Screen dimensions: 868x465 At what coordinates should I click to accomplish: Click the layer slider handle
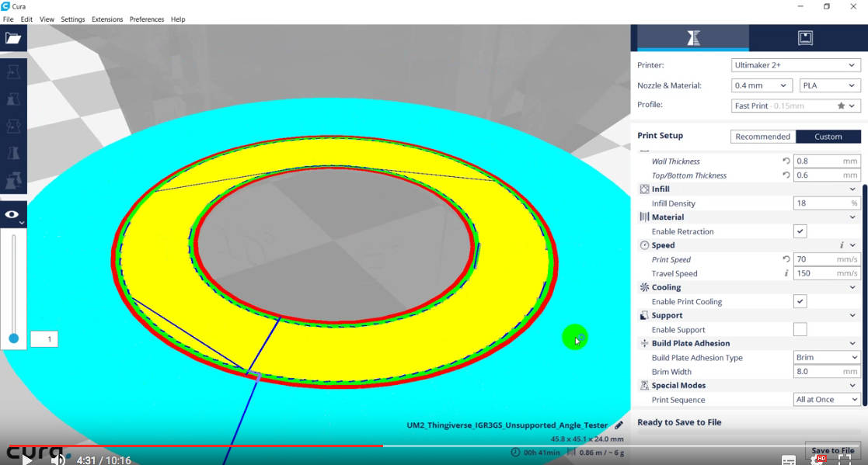tap(14, 338)
